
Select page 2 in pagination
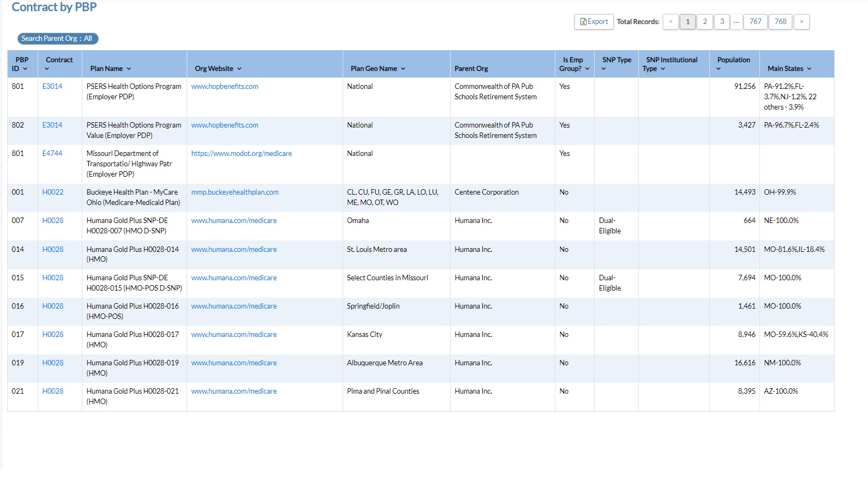coord(704,22)
